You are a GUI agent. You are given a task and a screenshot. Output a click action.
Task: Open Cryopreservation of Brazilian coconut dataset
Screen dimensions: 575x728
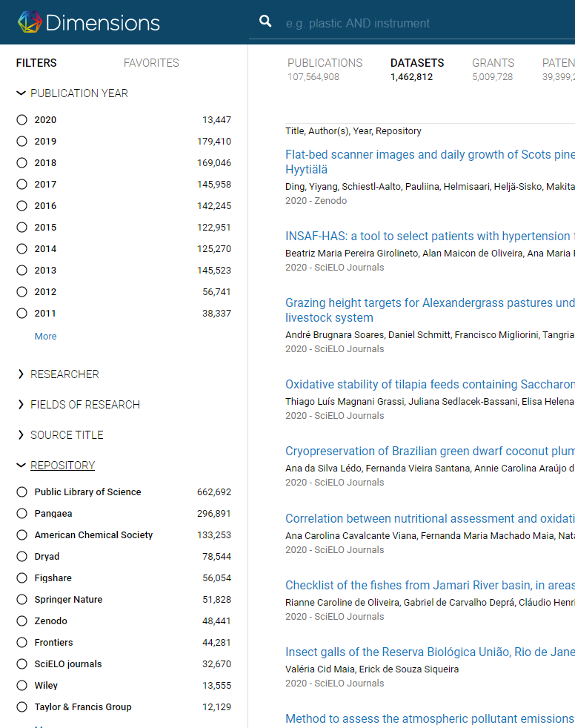point(430,451)
